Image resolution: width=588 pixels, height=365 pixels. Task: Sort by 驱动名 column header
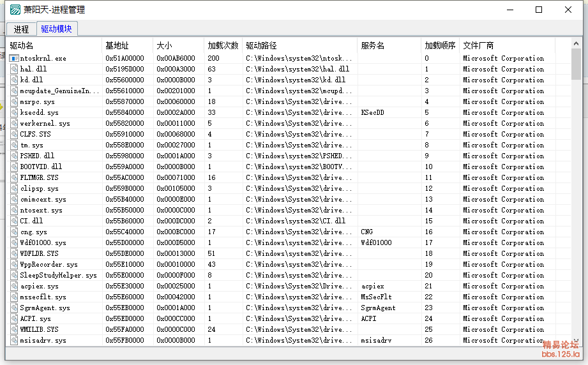(54, 46)
